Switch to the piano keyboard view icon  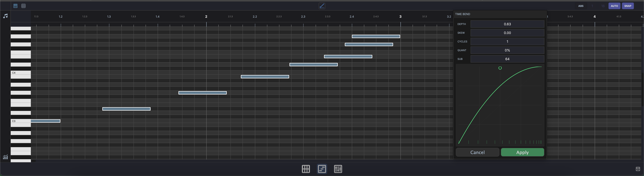tap(15, 6)
